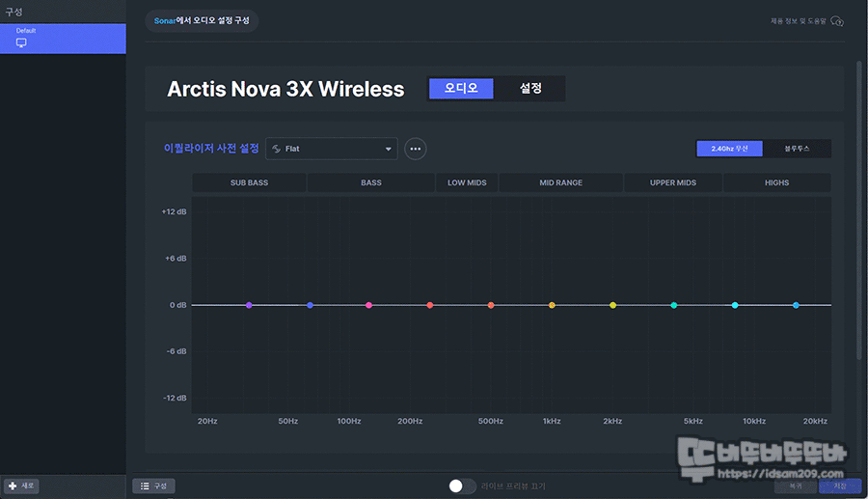Image resolution: width=868 pixels, height=499 pixels.
Task: Click the 라이브 프리뷰 끄기 label
Action: (513, 485)
